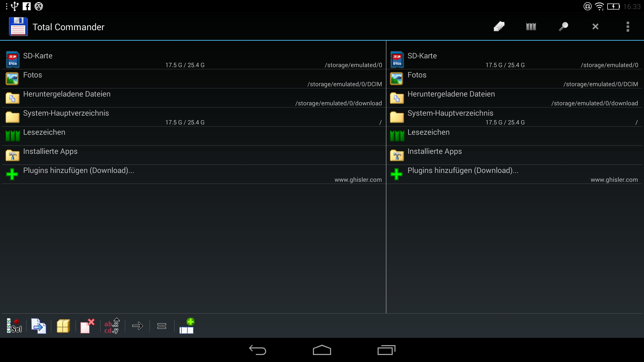Tap the green plus plugin icon, left panel
644x362 pixels.
coord(12,174)
